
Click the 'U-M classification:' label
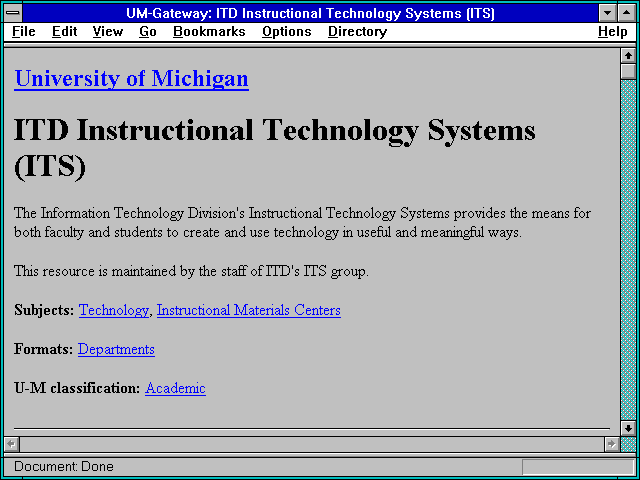[77, 388]
